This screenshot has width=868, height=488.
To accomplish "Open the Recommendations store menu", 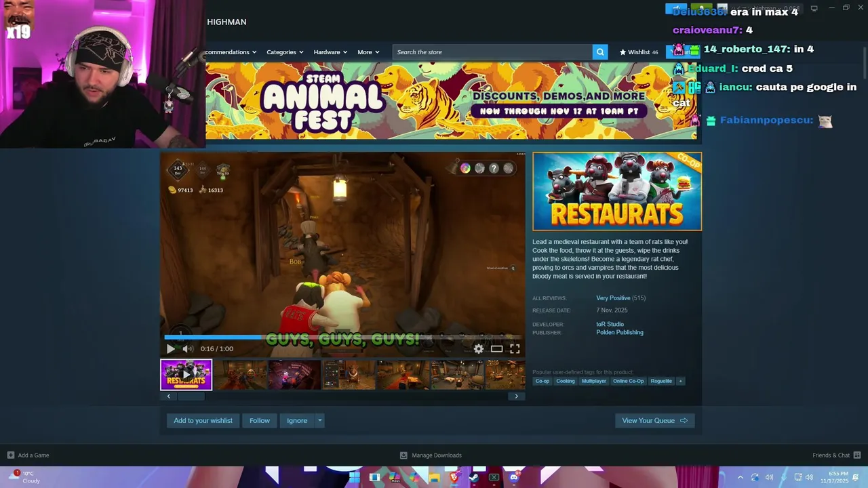I will click(231, 52).
